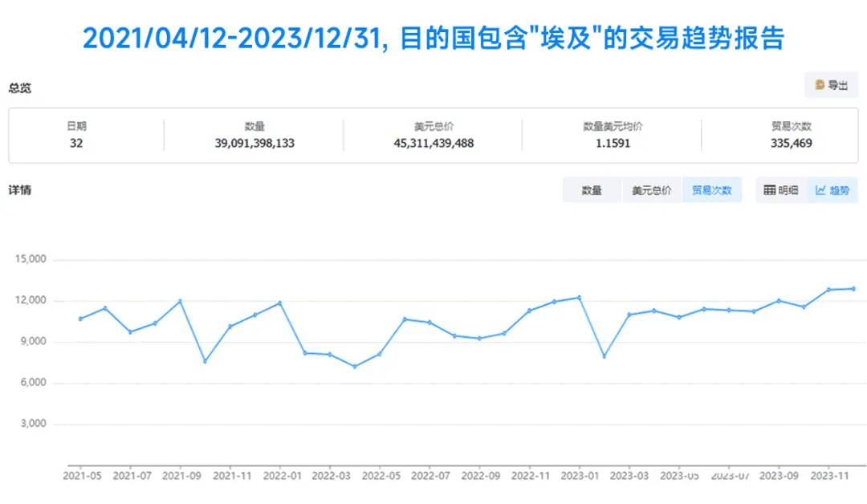Activate the 美元总价 display option
The image size is (867, 504).
[652, 189]
